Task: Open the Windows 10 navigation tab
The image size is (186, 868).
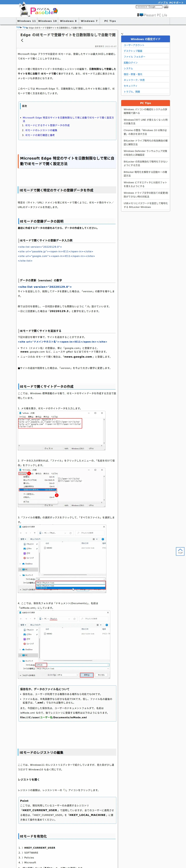Action: tap(48, 21)
